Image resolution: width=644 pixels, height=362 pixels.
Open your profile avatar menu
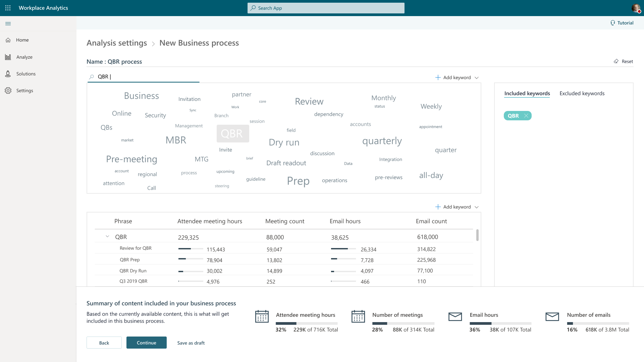click(x=636, y=8)
